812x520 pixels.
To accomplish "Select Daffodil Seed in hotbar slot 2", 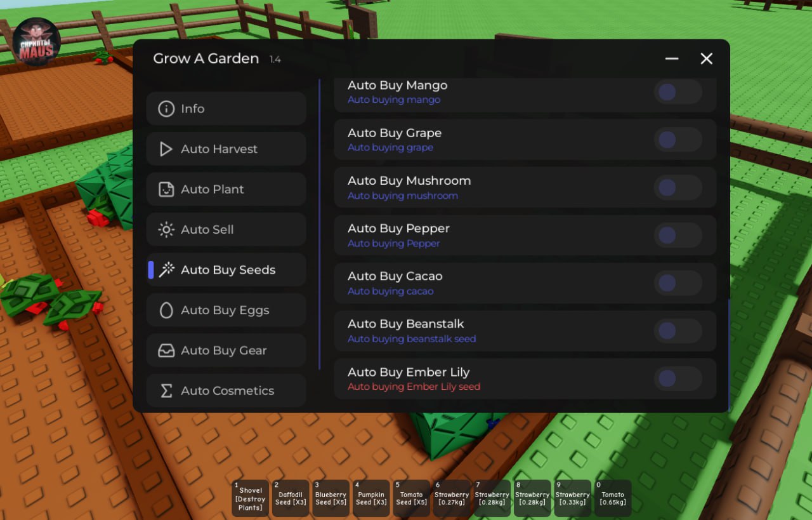I will [291, 498].
